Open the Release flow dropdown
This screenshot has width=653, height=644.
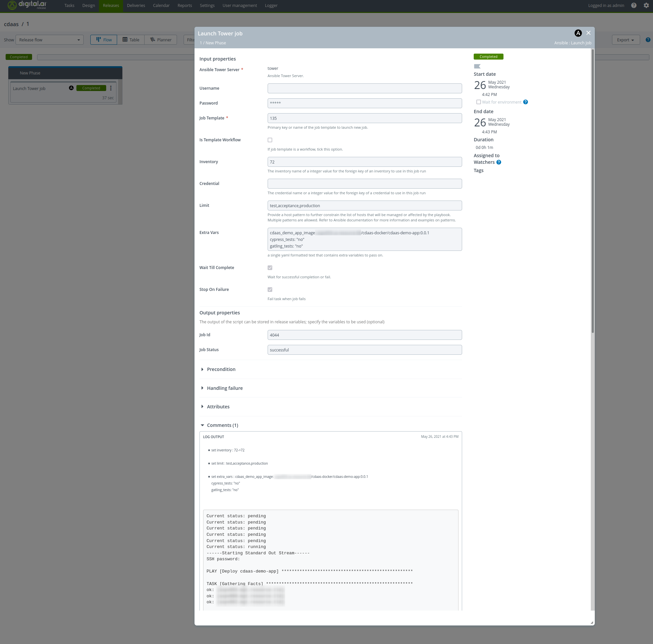click(49, 40)
